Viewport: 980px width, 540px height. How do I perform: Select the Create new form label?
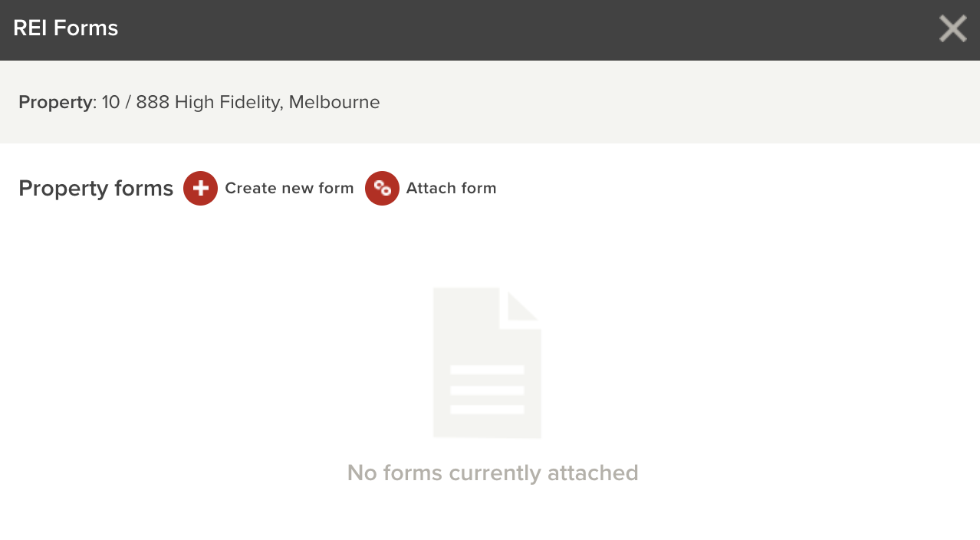[289, 188]
